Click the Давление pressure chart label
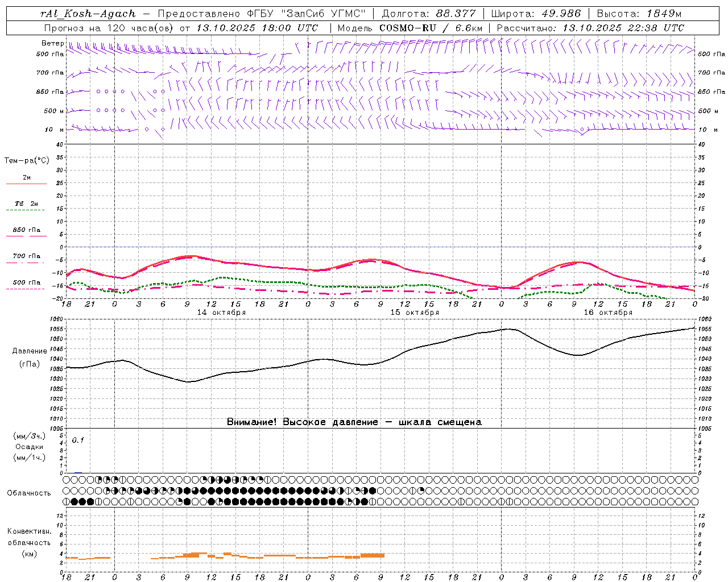 tap(30, 351)
